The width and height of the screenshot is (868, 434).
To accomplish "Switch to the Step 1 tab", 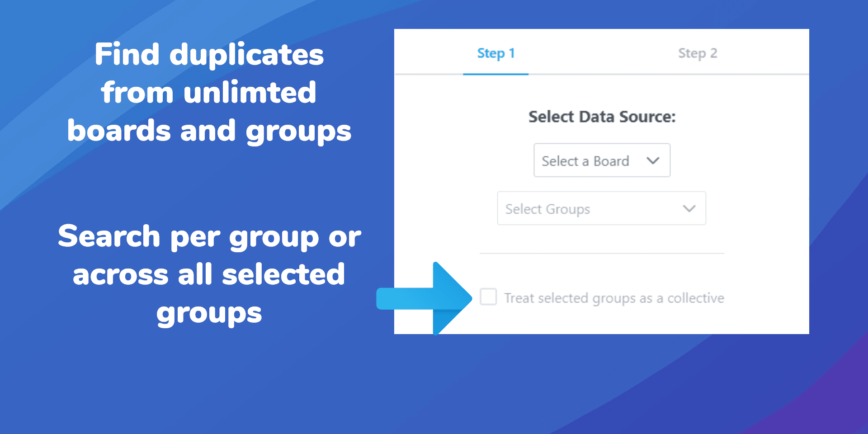I will (496, 53).
